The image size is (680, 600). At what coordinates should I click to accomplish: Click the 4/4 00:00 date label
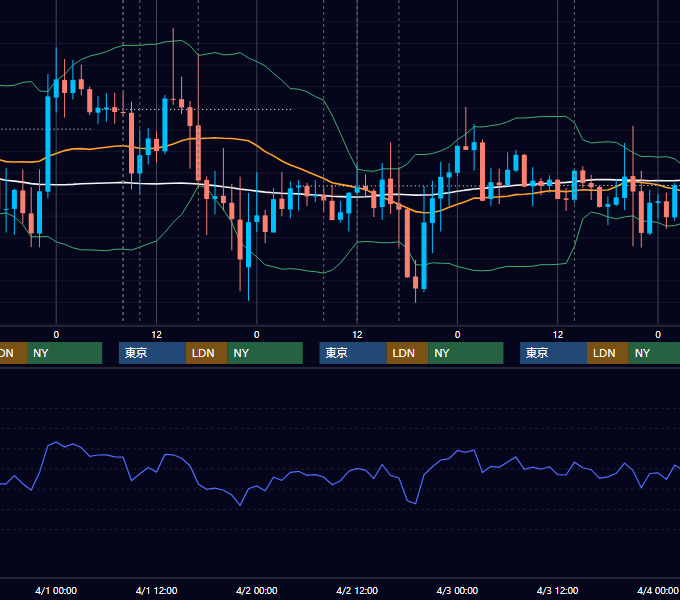657,590
